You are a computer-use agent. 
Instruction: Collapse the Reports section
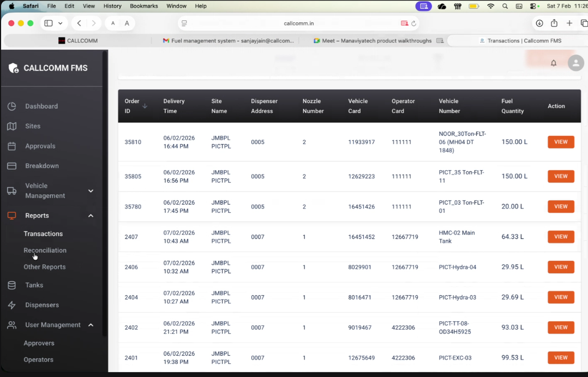coord(91,216)
